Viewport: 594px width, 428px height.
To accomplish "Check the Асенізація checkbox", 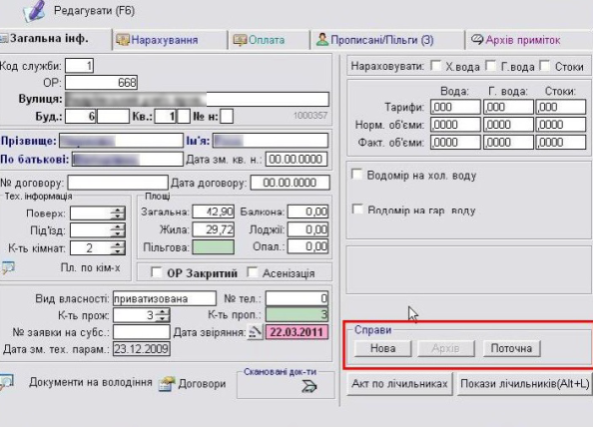I will point(252,272).
